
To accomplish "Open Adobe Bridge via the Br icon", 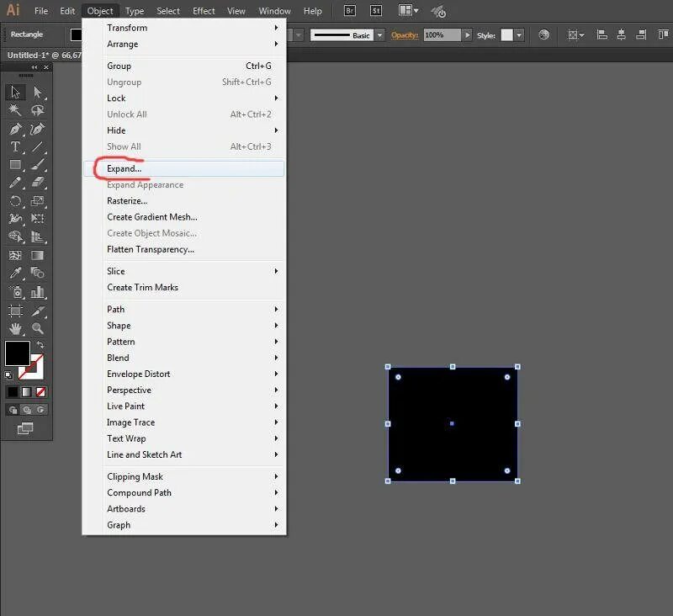I will point(351,11).
